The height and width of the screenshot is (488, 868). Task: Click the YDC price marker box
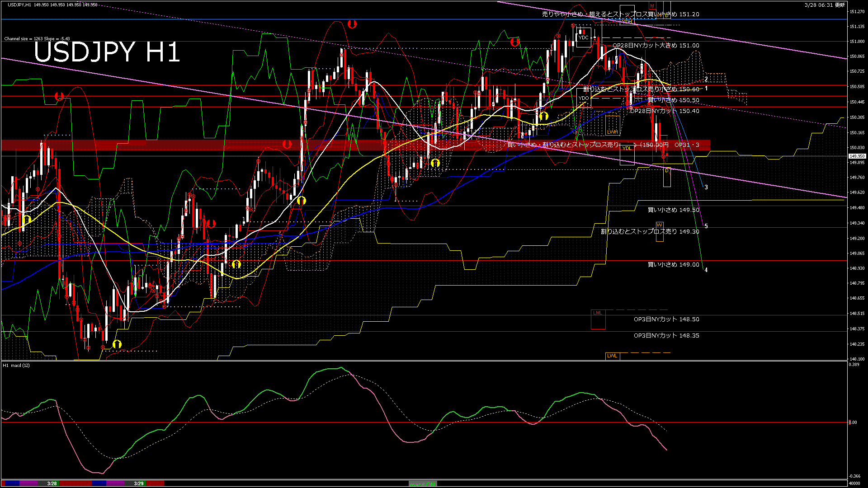point(583,38)
